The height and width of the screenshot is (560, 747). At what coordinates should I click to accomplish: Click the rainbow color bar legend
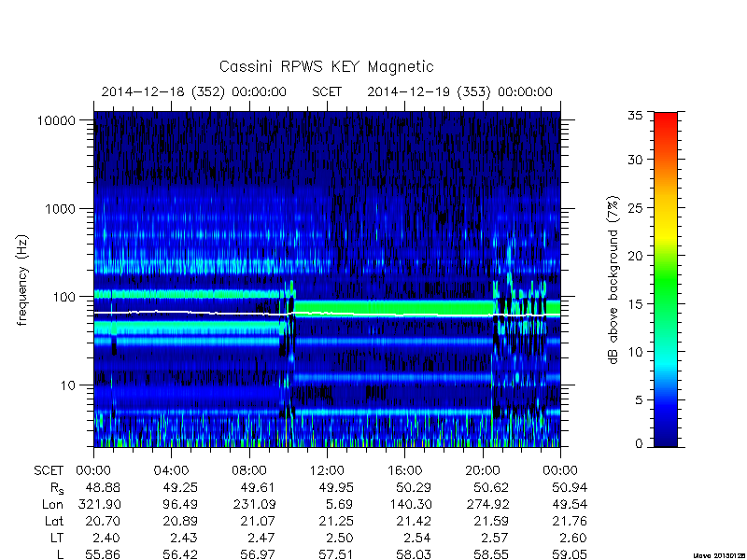click(666, 279)
